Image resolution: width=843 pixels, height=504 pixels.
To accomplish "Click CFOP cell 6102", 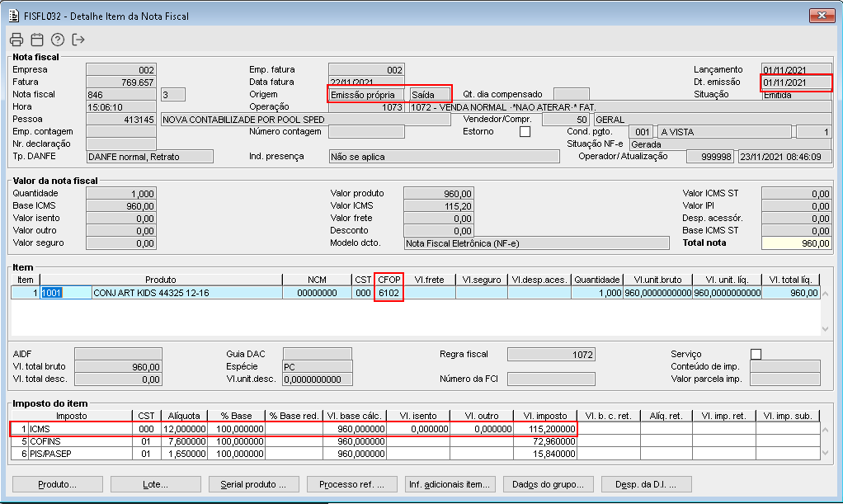I will point(389,293).
